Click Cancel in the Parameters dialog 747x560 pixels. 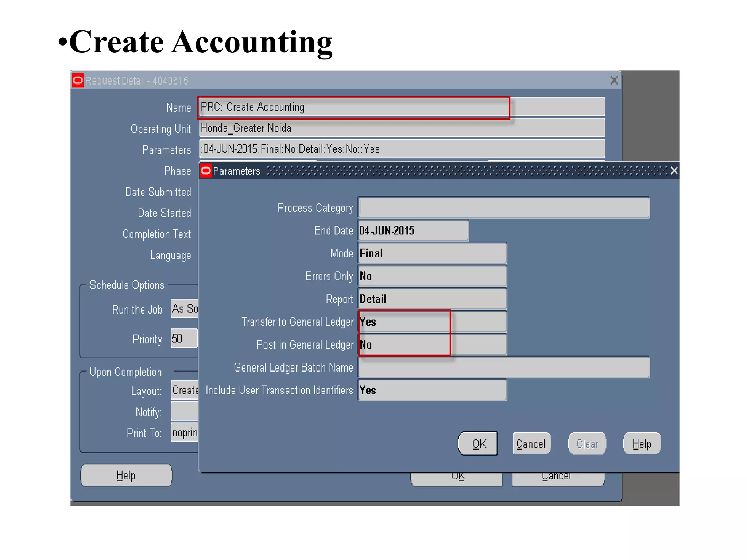531,444
